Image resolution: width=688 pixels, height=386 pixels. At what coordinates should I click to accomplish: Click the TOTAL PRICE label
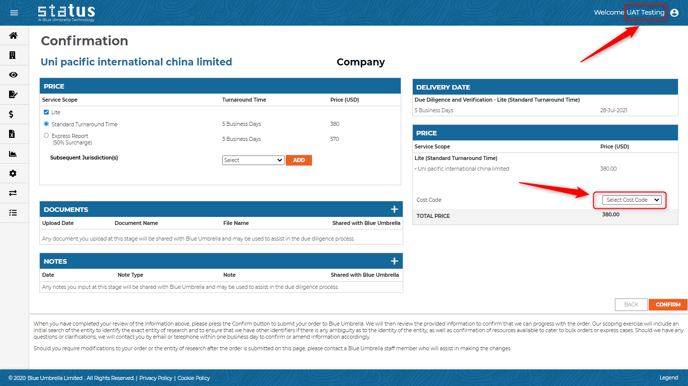tap(433, 216)
